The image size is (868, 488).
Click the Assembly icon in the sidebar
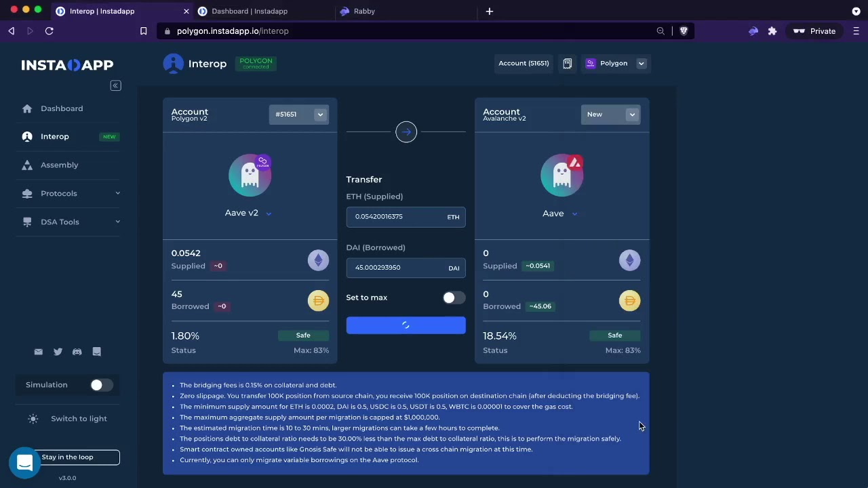pyautogui.click(x=27, y=165)
